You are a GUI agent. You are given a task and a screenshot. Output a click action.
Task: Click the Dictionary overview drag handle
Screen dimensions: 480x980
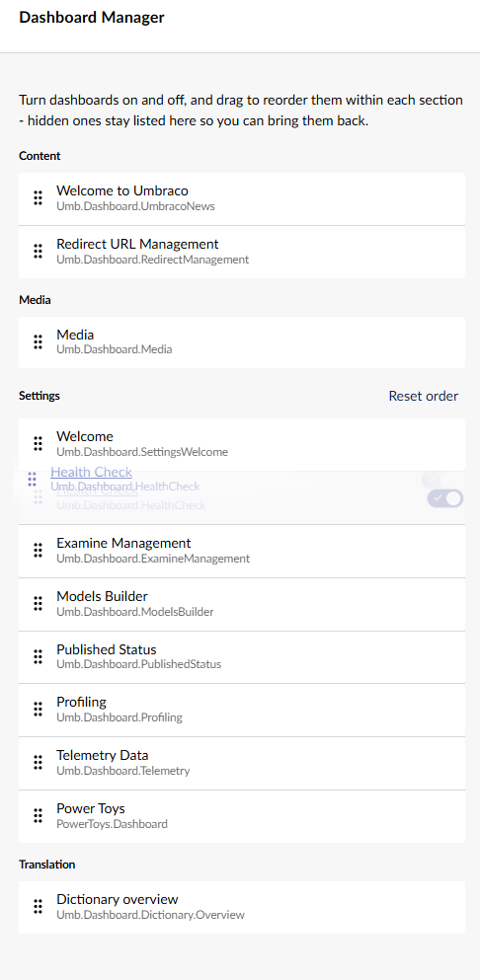click(38, 906)
